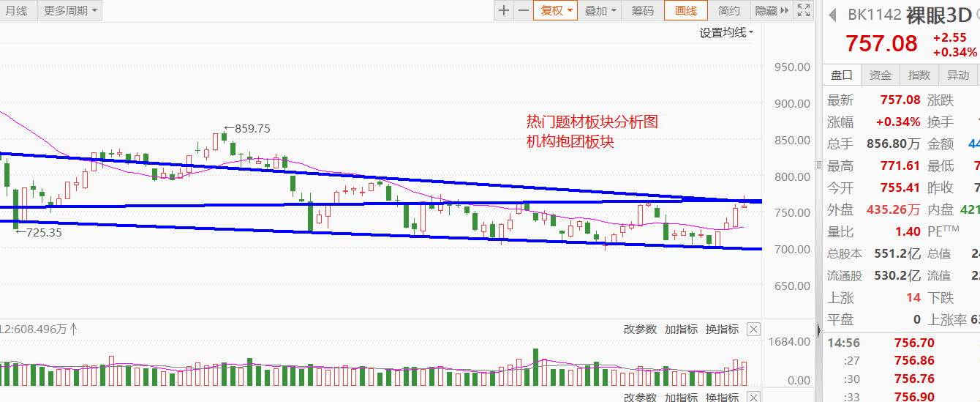Select the upper blue trendline

380,176
